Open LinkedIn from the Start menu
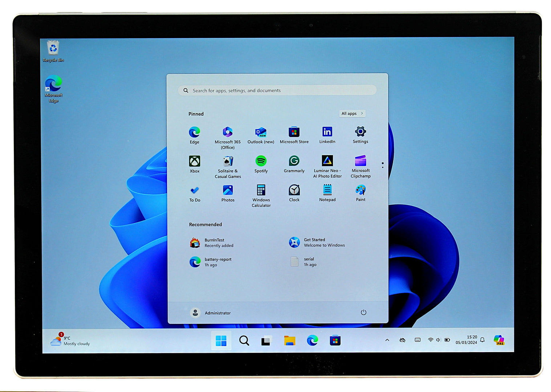Screen dimensions: 551x392 point(327,132)
